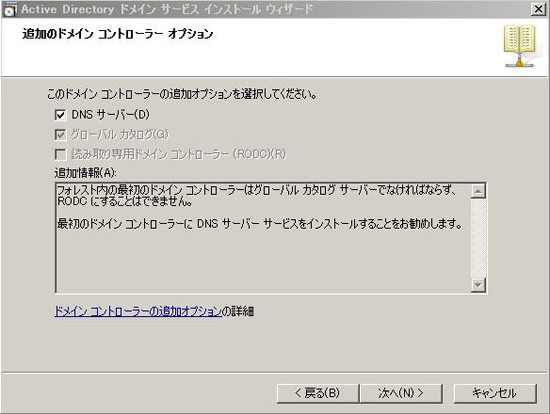The height and width of the screenshot is (414, 550).
Task: Click the grayed グローバル カタログ(G) checkbox
Action: click(x=60, y=135)
